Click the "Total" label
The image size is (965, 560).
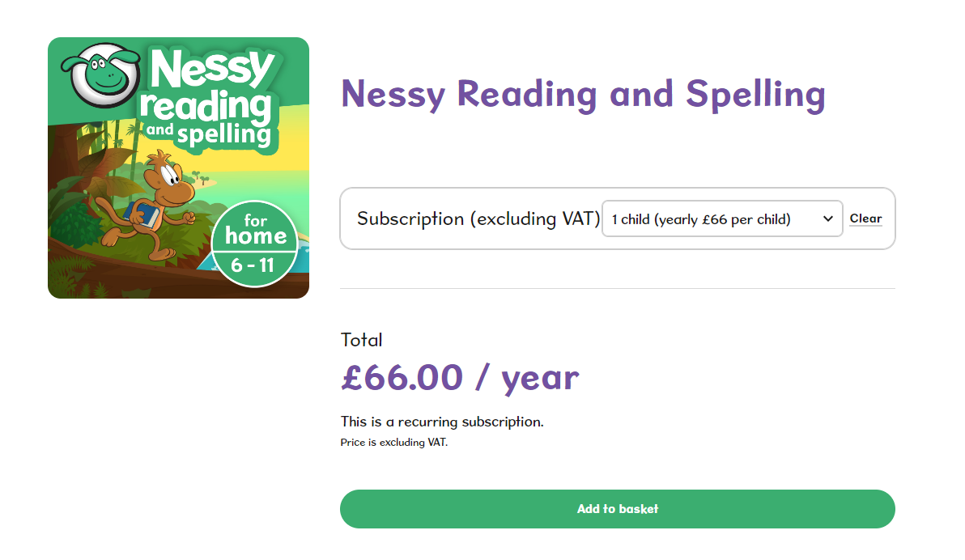point(361,340)
